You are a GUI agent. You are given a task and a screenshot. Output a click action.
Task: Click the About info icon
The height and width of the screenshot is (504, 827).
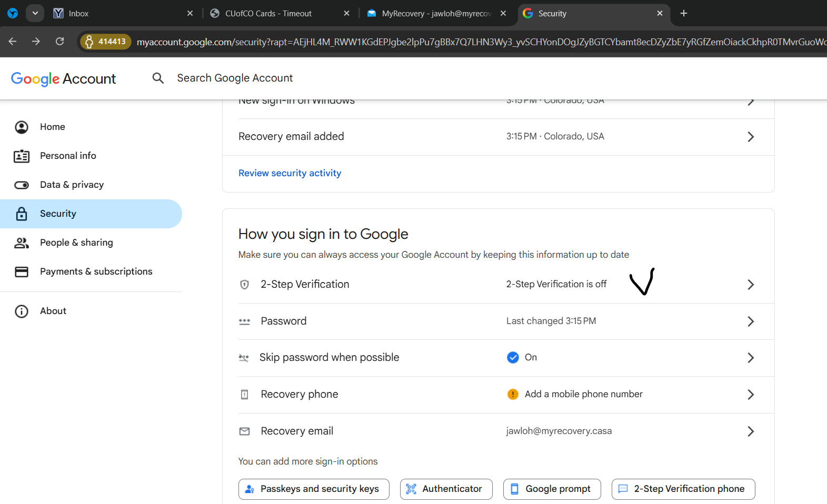(x=22, y=311)
